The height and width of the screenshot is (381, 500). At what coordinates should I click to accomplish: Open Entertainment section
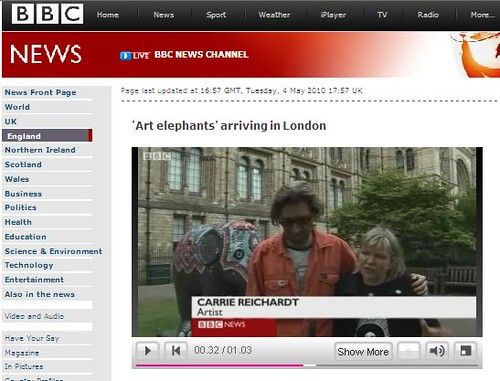tap(34, 280)
